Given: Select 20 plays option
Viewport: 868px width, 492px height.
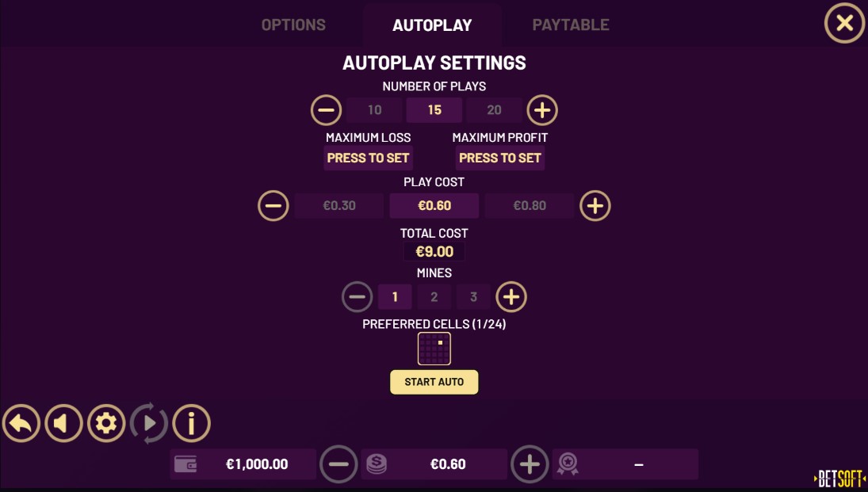Looking at the screenshot, I should [494, 110].
